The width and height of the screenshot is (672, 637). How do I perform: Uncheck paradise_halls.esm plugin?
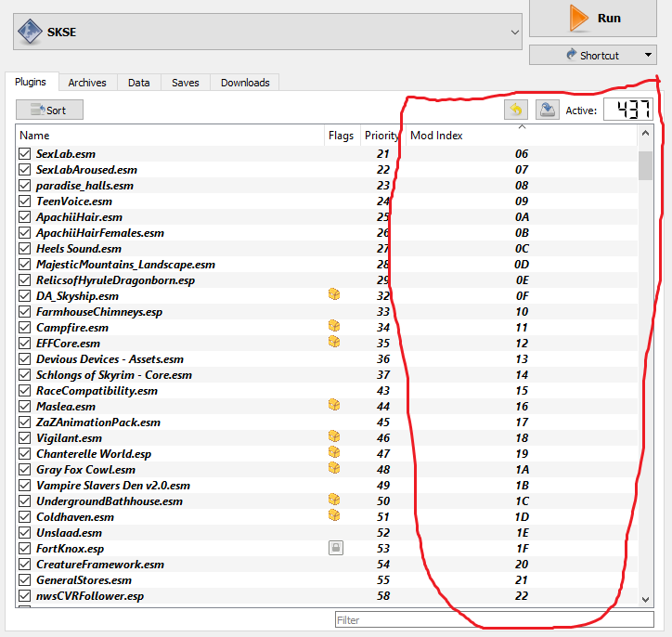(x=25, y=185)
